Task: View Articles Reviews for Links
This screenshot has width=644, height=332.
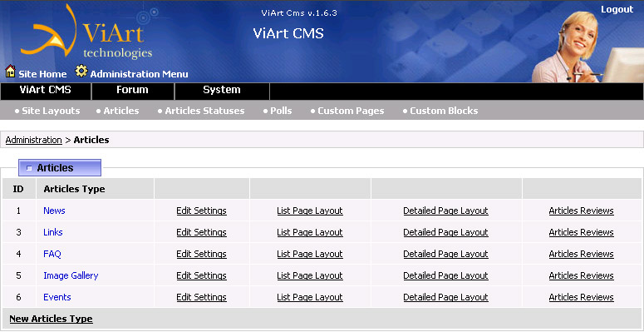Action: [x=581, y=232]
